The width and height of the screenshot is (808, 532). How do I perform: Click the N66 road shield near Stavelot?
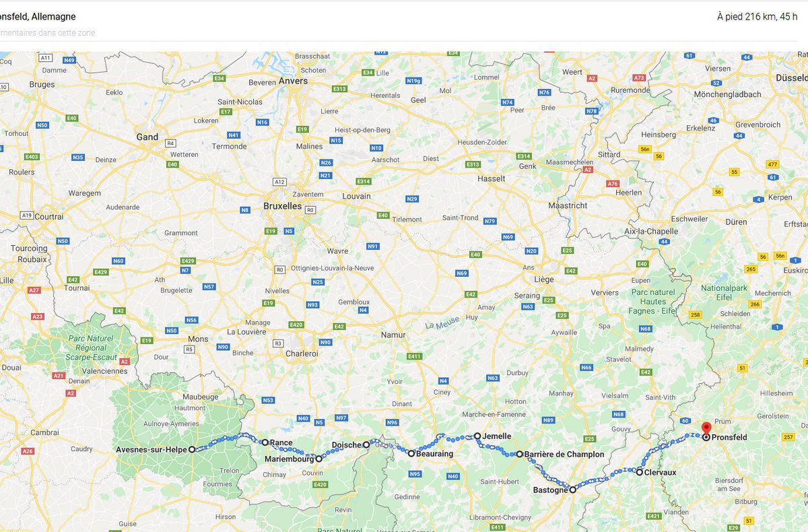586,367
